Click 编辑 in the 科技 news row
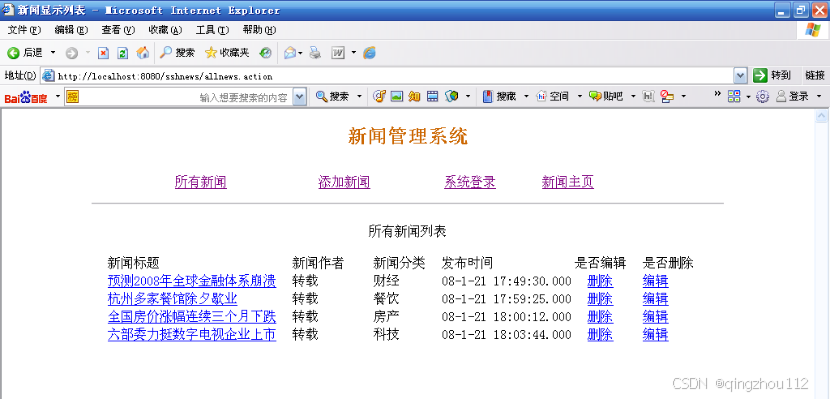 655,334
